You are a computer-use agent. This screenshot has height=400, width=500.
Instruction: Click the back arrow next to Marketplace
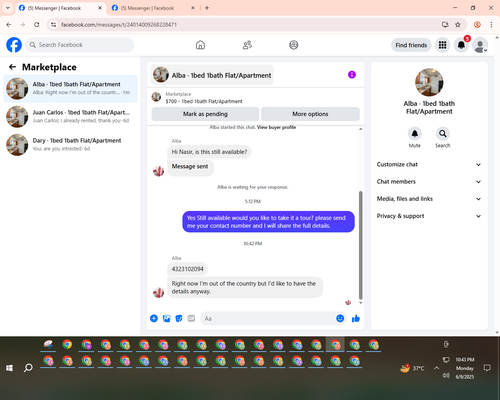[13, 67]
